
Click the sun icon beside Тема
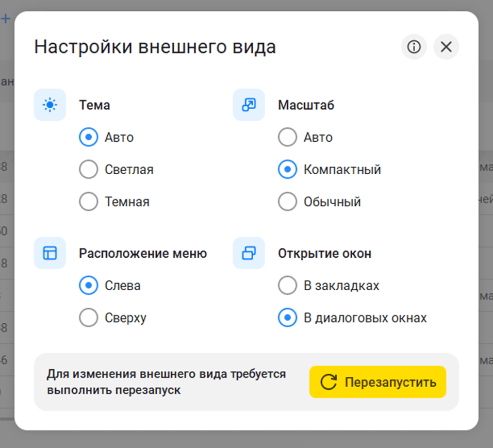(50, 105)
